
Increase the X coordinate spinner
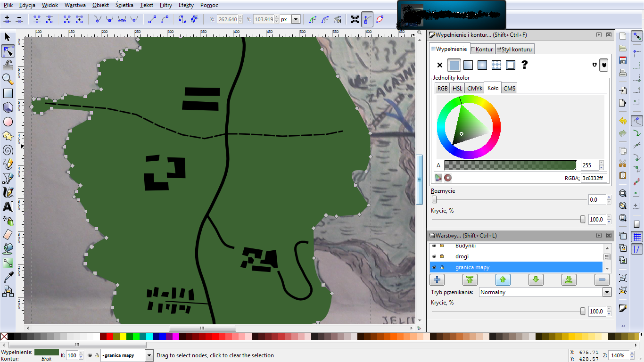tap(241, 17)
